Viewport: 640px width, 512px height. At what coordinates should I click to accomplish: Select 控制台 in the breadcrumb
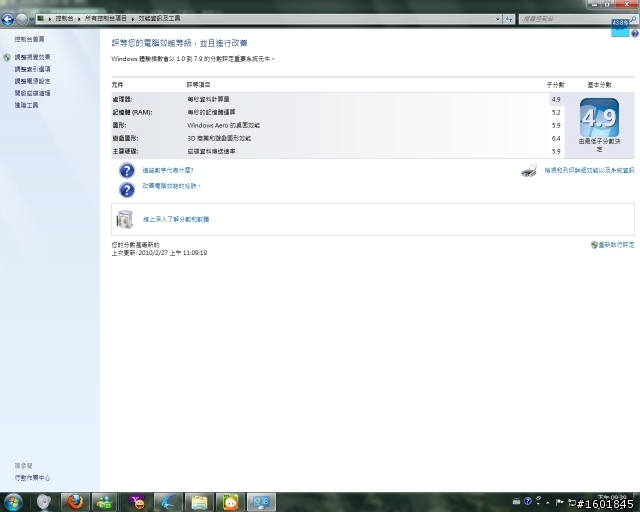pos(64,18)
